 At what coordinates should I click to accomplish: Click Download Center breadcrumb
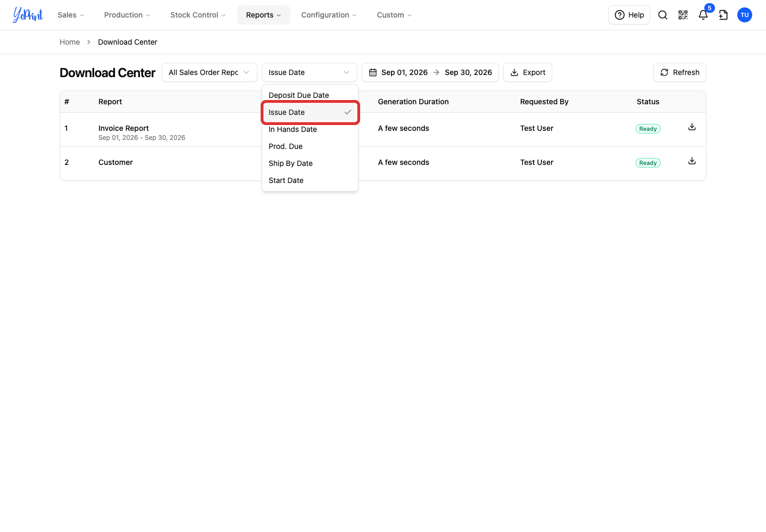click(128, 42)
